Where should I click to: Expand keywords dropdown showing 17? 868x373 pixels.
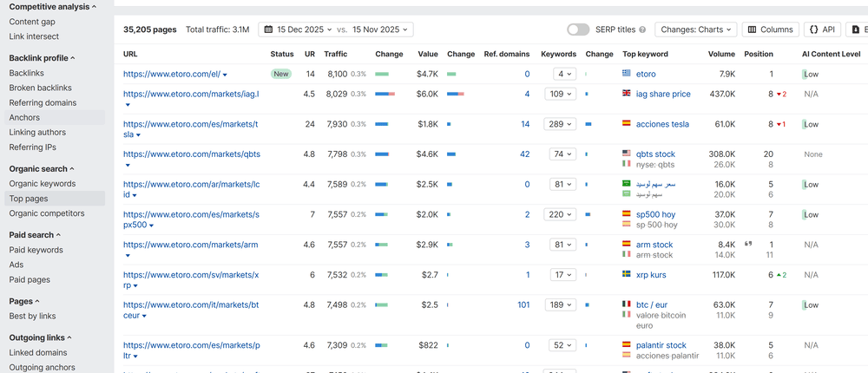point(563,274)
